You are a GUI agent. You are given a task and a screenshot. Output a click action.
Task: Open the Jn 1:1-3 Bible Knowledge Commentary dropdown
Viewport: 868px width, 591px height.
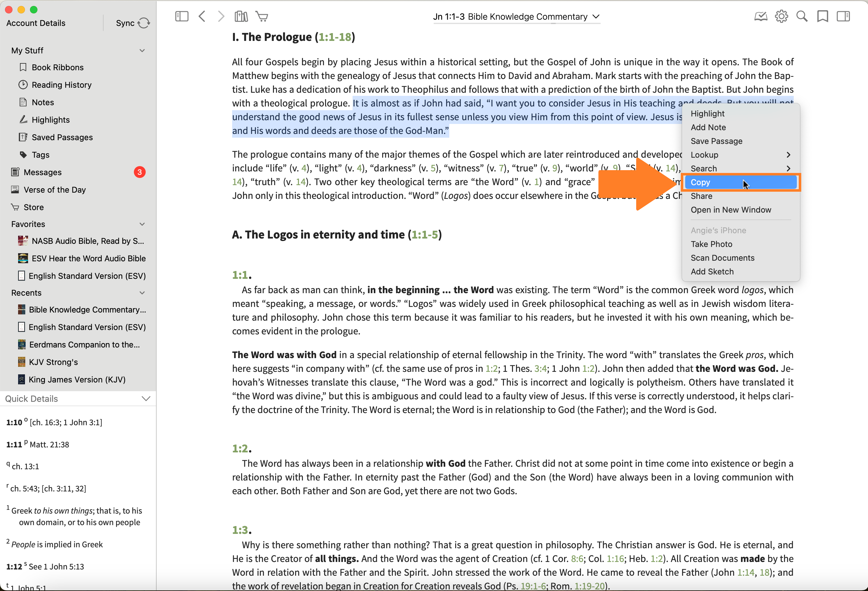point(517,17)
